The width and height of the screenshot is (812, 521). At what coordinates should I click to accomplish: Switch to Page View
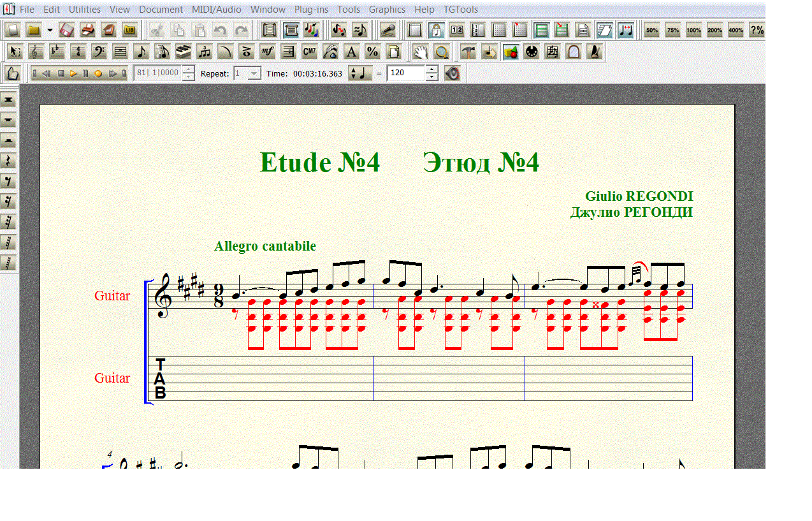pyautogui.click(x=270, y=30)
